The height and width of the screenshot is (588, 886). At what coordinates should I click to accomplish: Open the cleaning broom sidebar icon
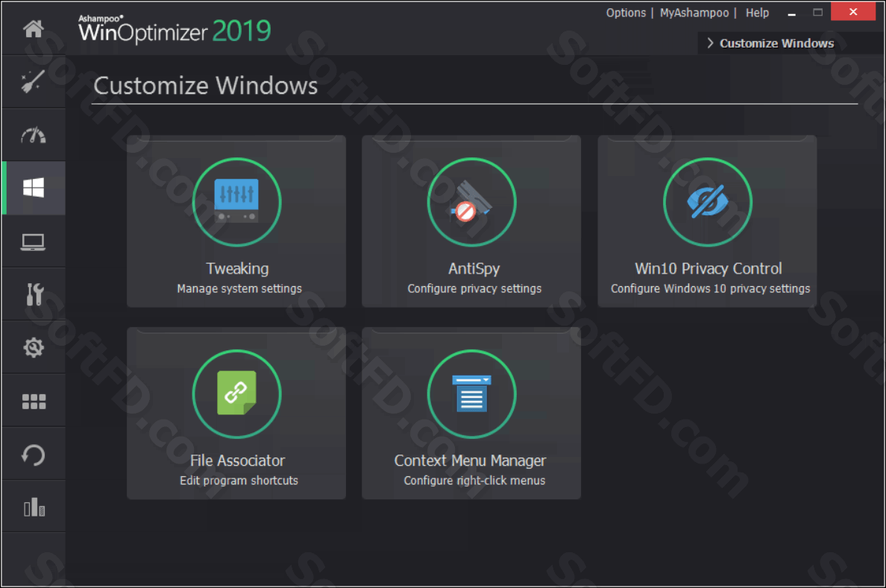34,81
